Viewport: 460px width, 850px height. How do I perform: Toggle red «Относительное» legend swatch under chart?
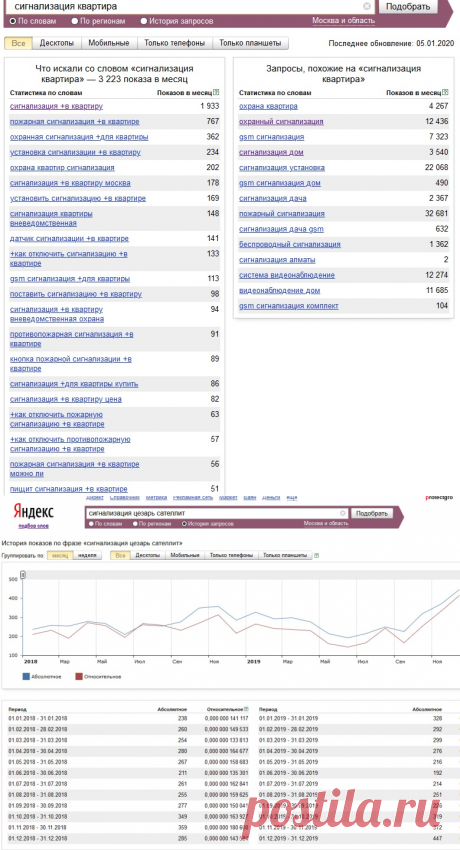coord(79,676)
